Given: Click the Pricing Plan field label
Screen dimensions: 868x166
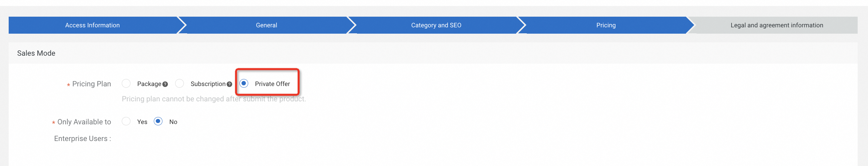Looking at the screenshot, I should click(91, 84).
